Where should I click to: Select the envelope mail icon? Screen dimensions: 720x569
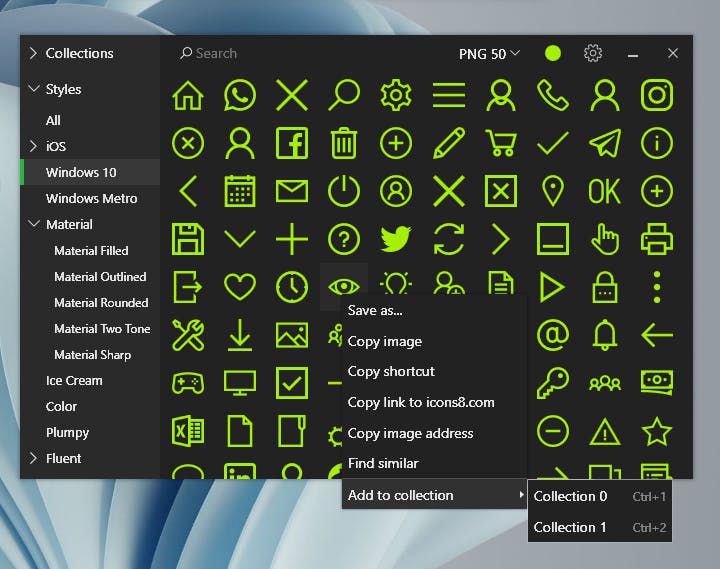click(292, 191)
